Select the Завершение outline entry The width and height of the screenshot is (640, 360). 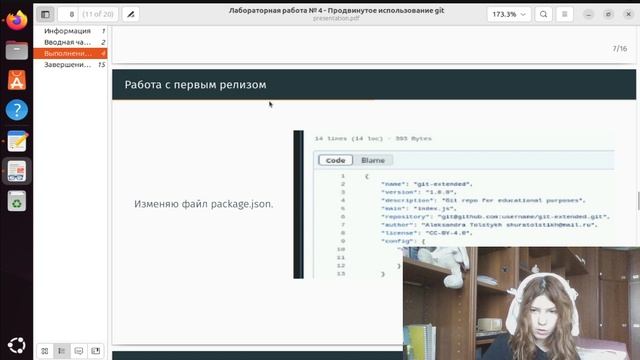(x=70, y=64)
